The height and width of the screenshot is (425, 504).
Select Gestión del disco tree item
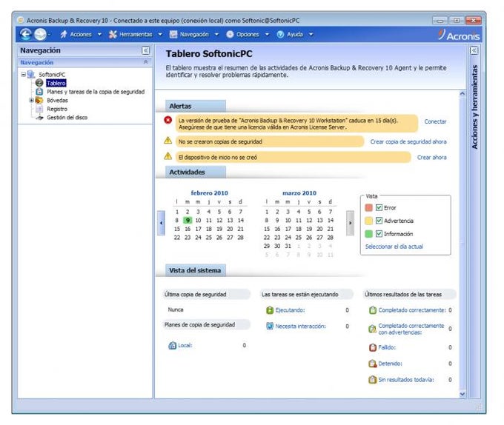click(67, 118)
